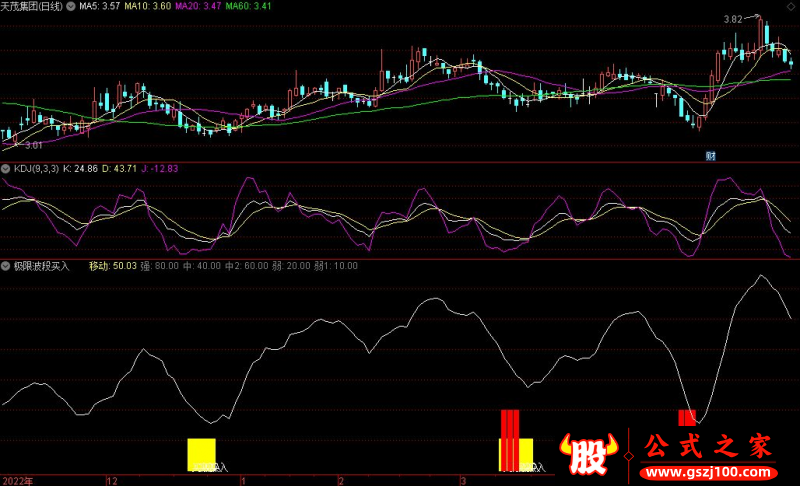Screen dimensions: 800x486
Task: Click the 3.82 high price marker
Action: coord(733,19)
